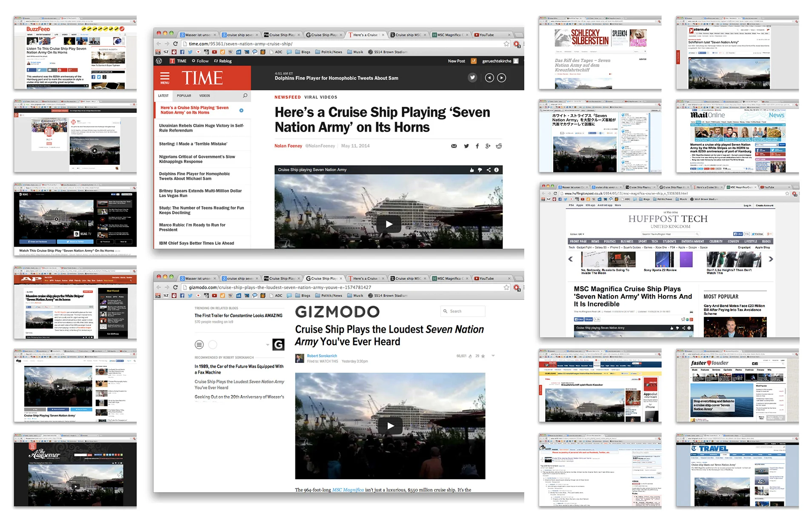
Task: Facebook bookmark icon in Gizmodo window bar
Action: tap(182, 296)
